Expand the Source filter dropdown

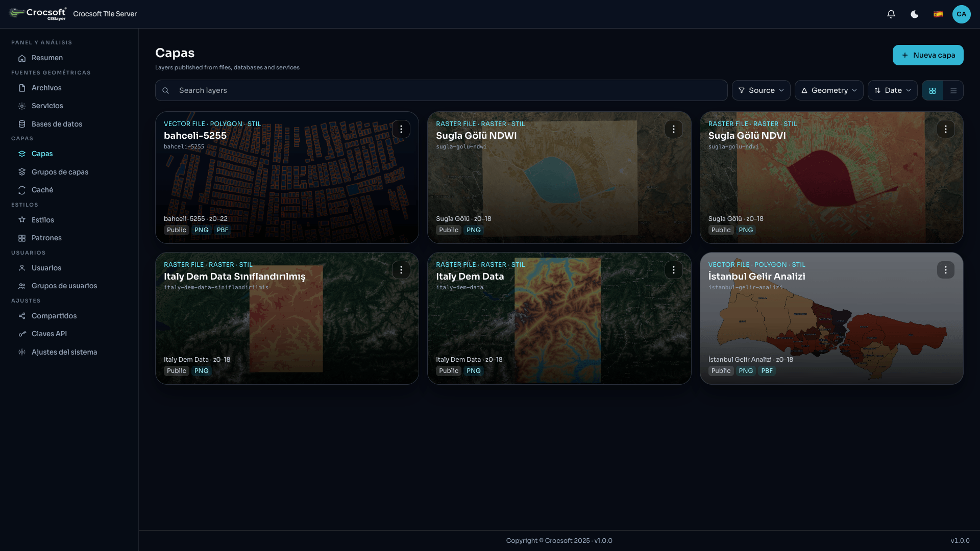761,90
